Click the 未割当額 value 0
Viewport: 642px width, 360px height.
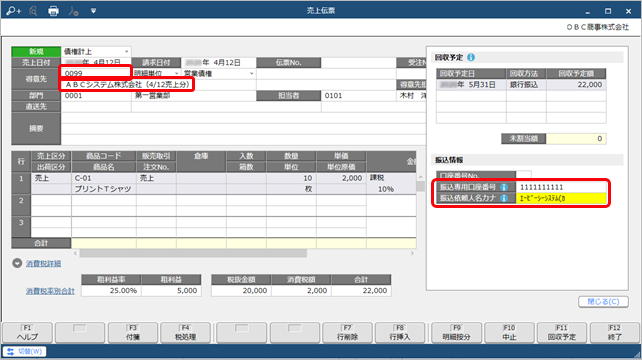[x=576, y=139]
